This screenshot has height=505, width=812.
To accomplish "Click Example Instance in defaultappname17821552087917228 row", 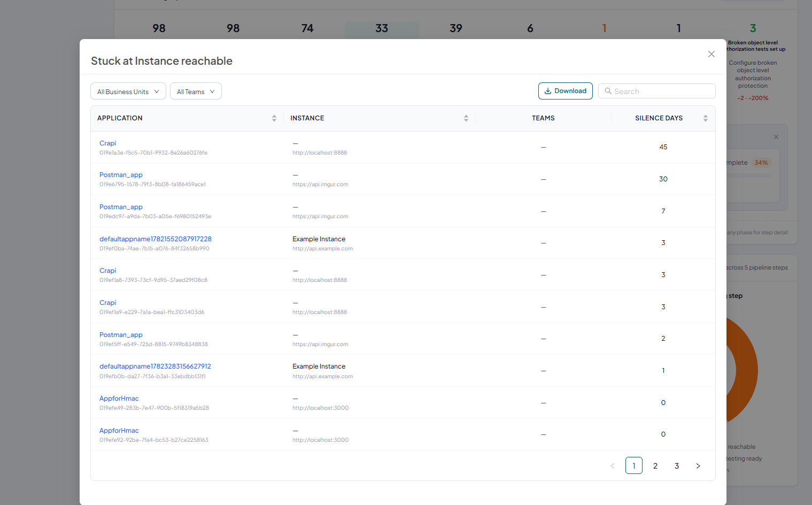I will (x=319, y=239).
